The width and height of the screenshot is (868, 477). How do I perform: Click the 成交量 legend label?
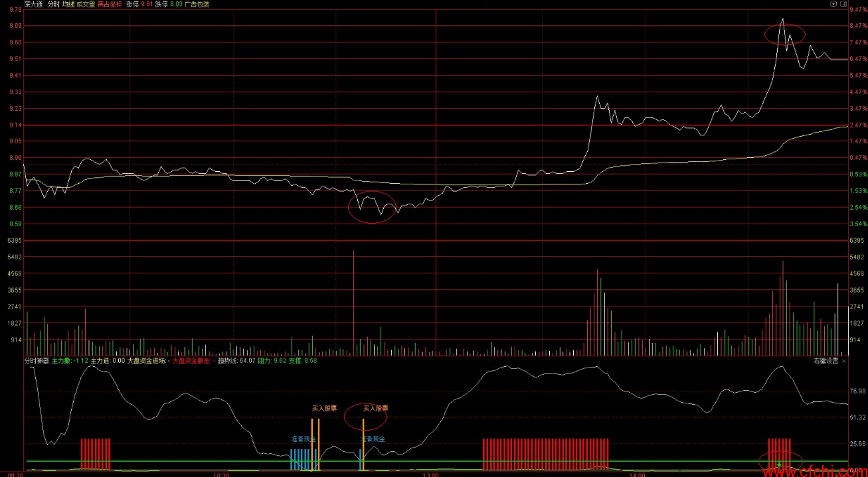click(86, 4)
